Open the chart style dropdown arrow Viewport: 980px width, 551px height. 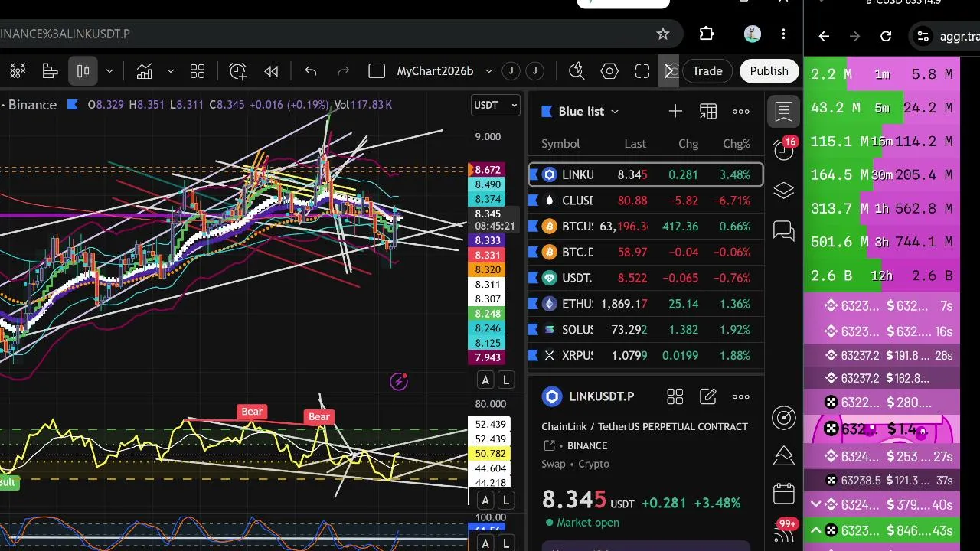tap(109, 71)
